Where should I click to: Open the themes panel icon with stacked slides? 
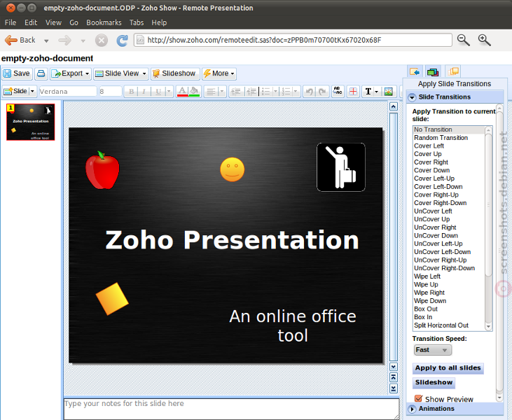(x=433, y=71)
